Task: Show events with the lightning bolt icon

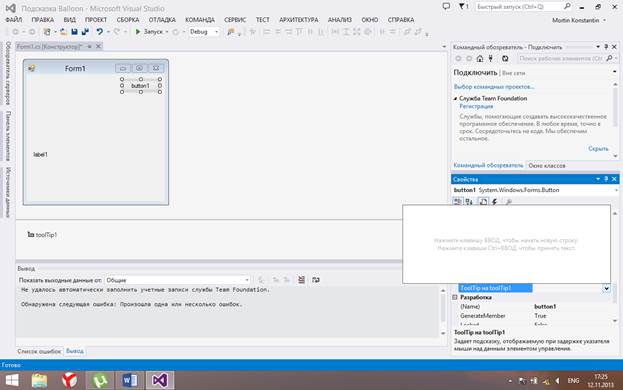Action: tap(495, 202)
